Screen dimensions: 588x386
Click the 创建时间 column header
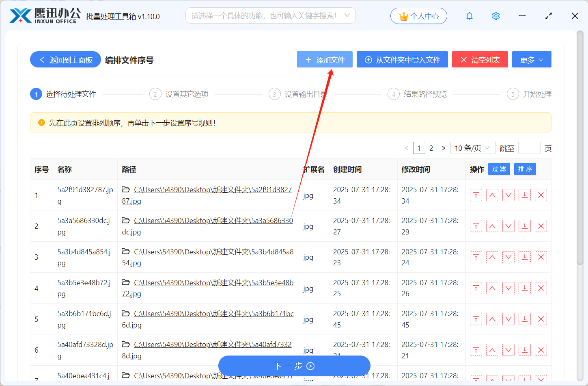click(347, 169)
